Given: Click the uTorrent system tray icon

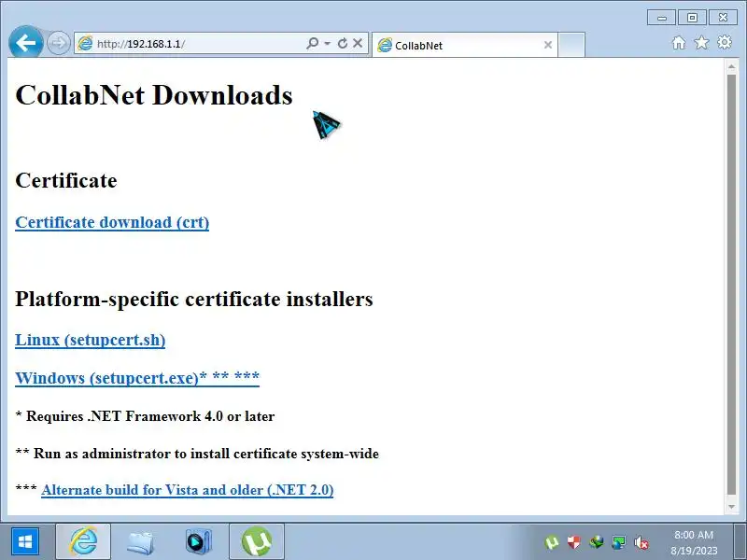Looking at the screenshot, I should pos(551,542).
